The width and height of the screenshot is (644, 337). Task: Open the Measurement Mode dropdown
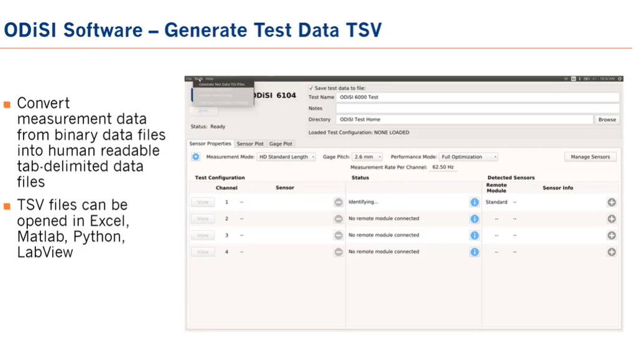click(x=287, y=157)
